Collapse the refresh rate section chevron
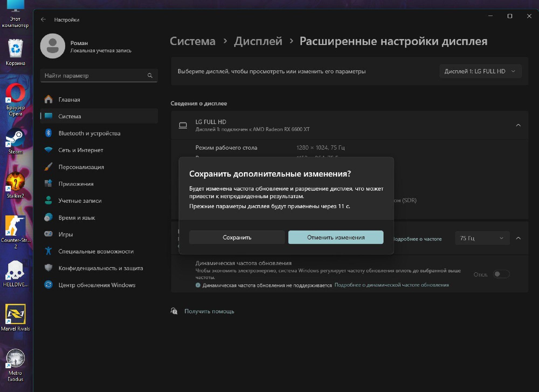Viewport: 539px width, 392px height. click(518, 238)
